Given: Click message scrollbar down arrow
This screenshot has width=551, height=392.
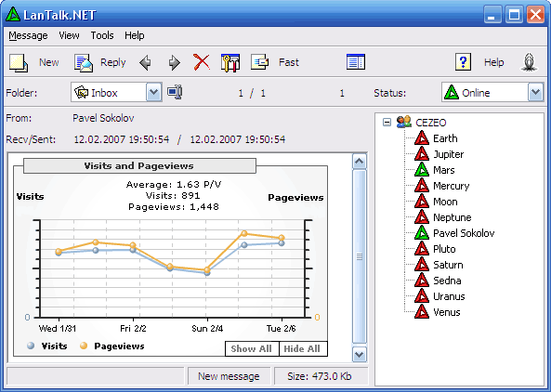Looking at the screenshot, I should point(360,355).
